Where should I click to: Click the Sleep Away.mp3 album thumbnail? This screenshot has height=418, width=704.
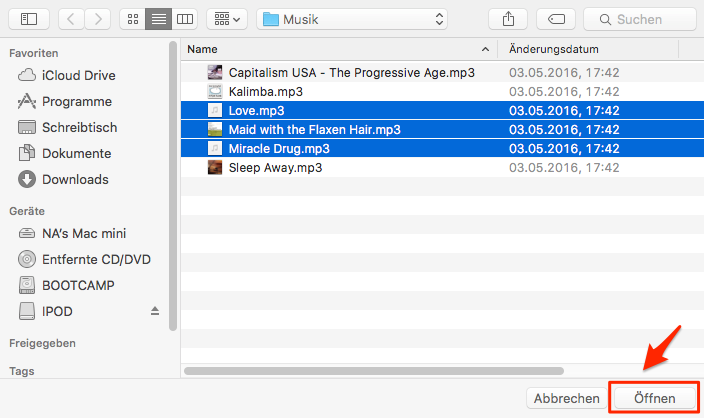[215, 167]
